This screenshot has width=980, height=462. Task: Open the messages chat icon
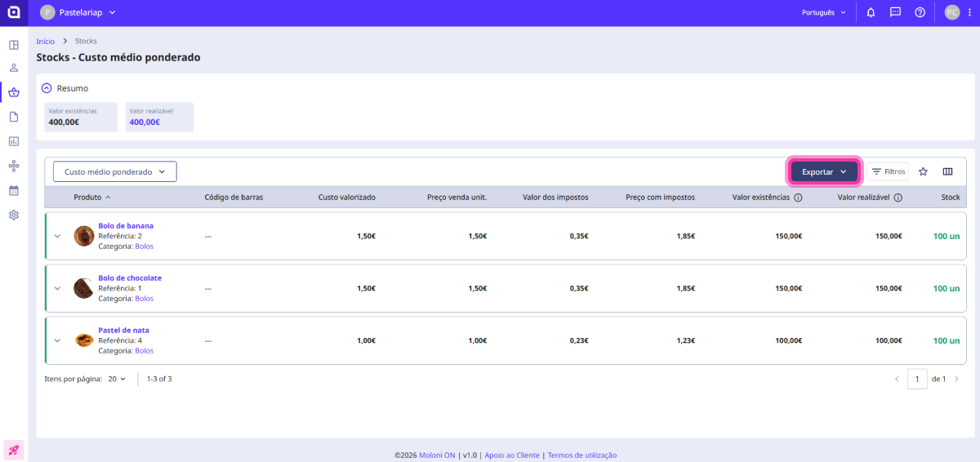point(895,12)
